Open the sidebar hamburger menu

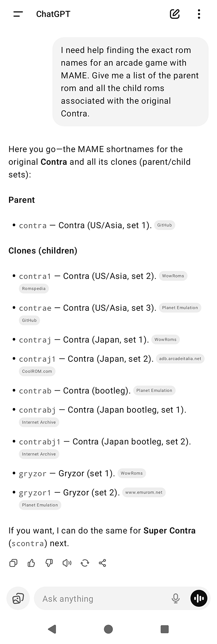coord(18,14)
